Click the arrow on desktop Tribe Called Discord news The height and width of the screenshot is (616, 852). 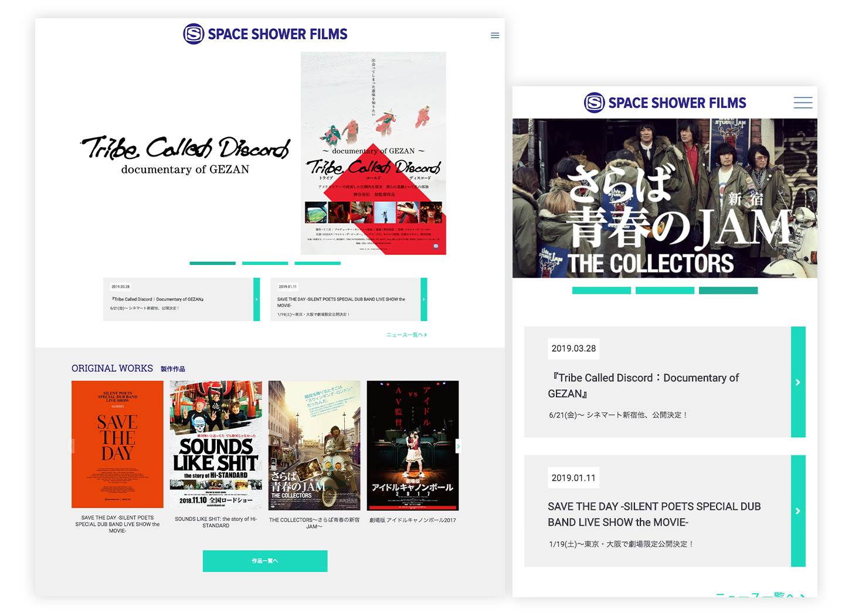pyautogui.click(x=256, y=300)
